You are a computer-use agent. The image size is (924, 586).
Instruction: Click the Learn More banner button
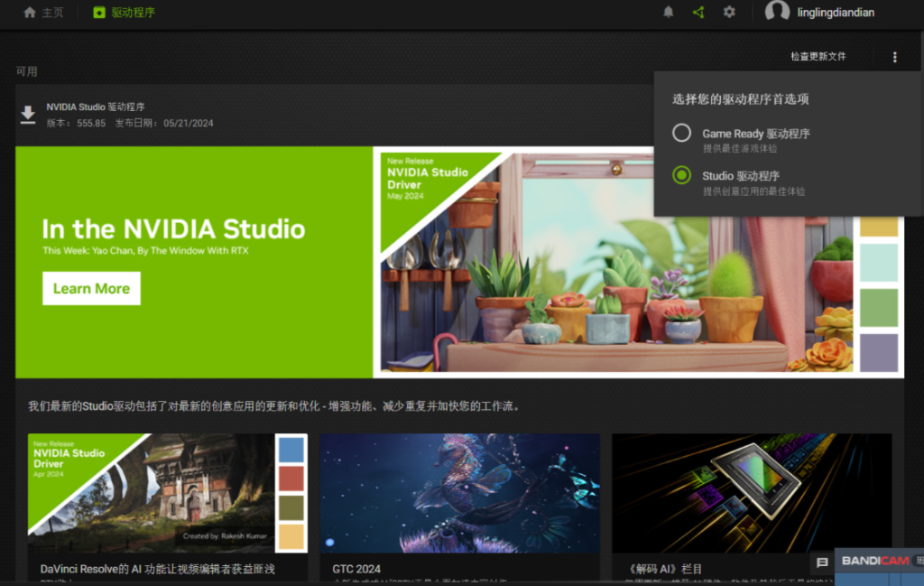tap(91, 288)
